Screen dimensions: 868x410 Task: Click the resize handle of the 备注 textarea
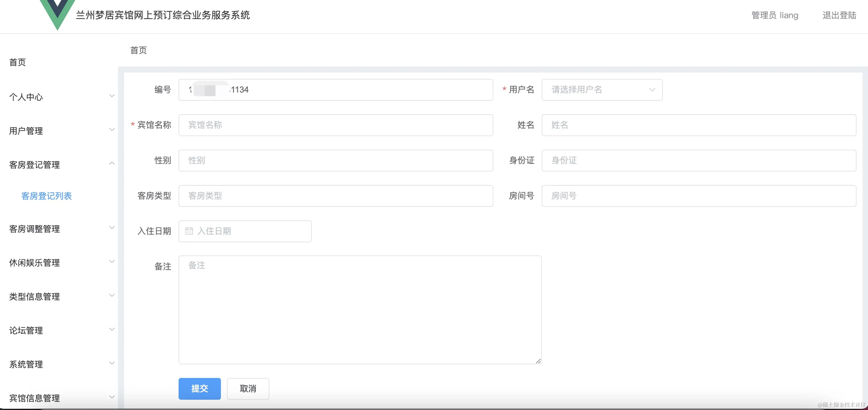[538, 361]
